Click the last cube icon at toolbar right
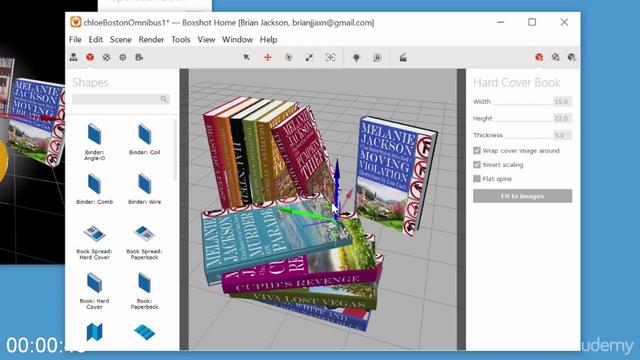 pos(571,58)
